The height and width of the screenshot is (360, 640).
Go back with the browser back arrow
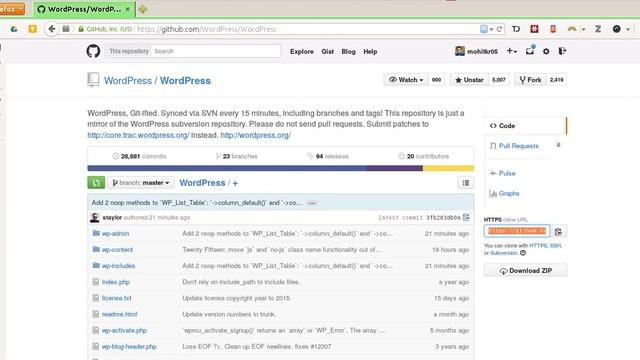pos(51,29)
